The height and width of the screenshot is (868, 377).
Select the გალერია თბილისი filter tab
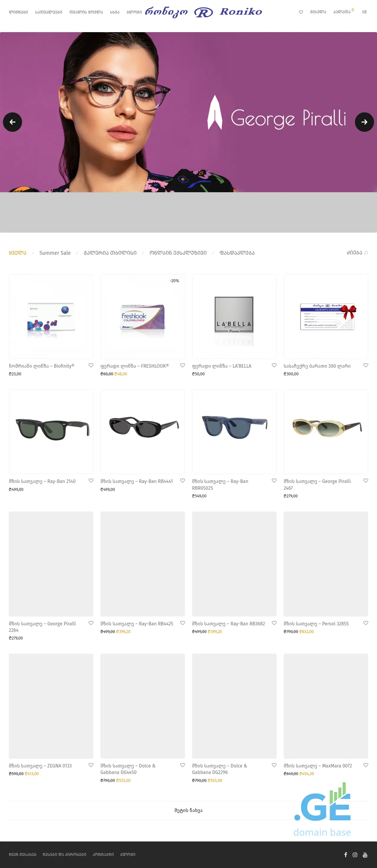(110, 253)
